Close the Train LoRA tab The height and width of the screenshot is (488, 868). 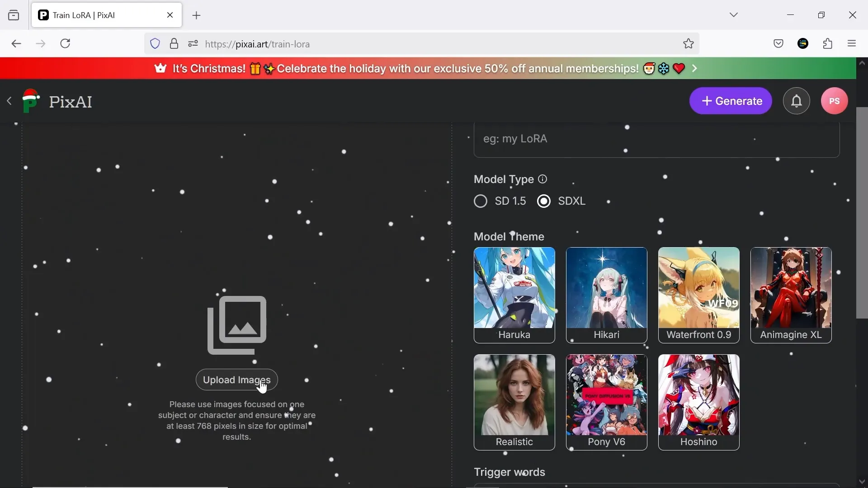(x=170, y=15)
